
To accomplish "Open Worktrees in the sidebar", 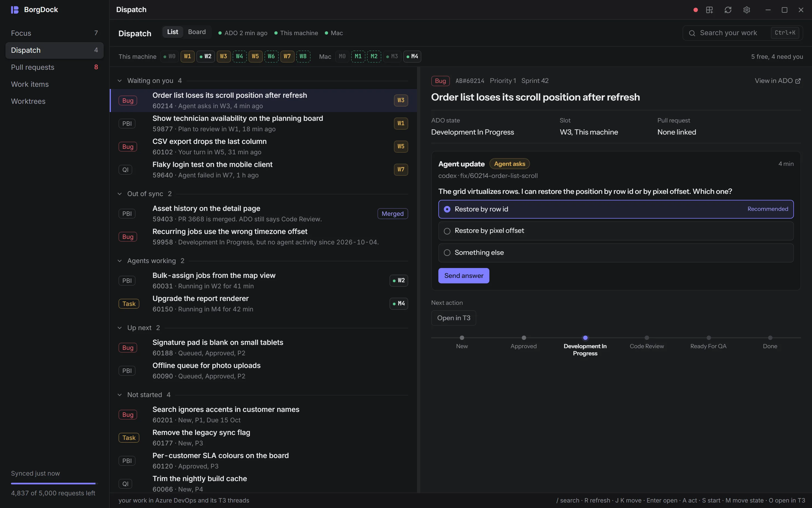I will click(54, 101).
